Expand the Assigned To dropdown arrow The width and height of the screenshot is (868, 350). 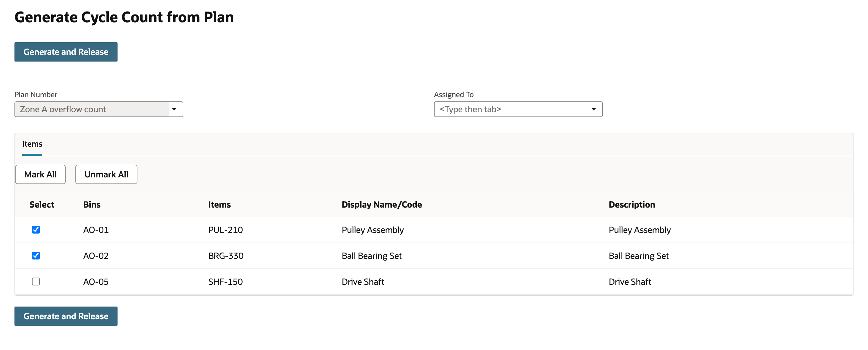click(593, 109)
